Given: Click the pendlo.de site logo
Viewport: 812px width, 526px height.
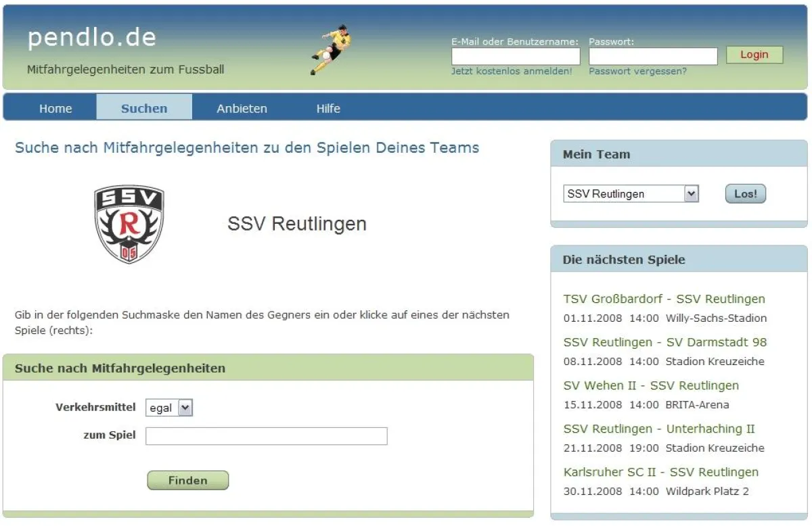Looking at the screenshot, I should coord(91,37).
